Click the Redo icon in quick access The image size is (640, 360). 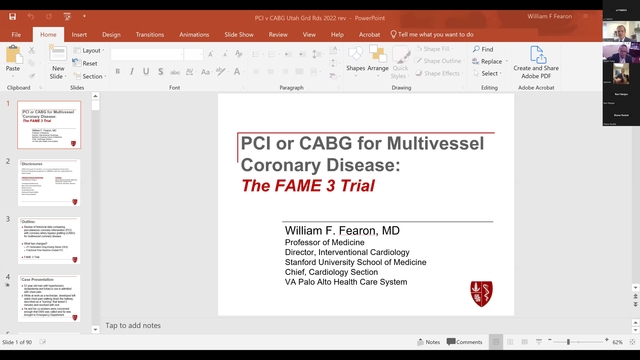click(49, 16)
